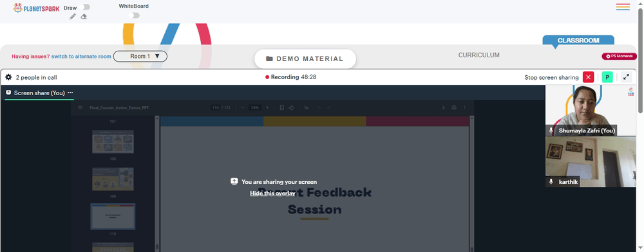Click karthik microphone icon
Screen dimensions: 644x252
[x=551, y=181]
